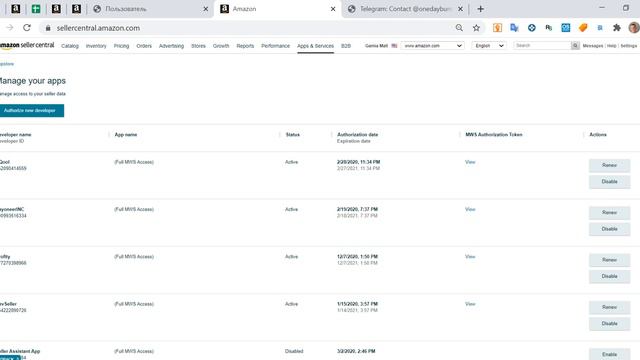640x360 pixels.
Task: Expand the www.amazon.com marketplace dropdown
Action: click(433, 46)
